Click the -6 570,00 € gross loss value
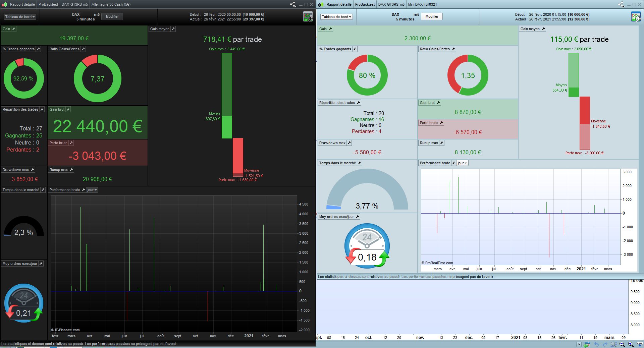This screenshot has height=348, width=644. tap(468, 132)
